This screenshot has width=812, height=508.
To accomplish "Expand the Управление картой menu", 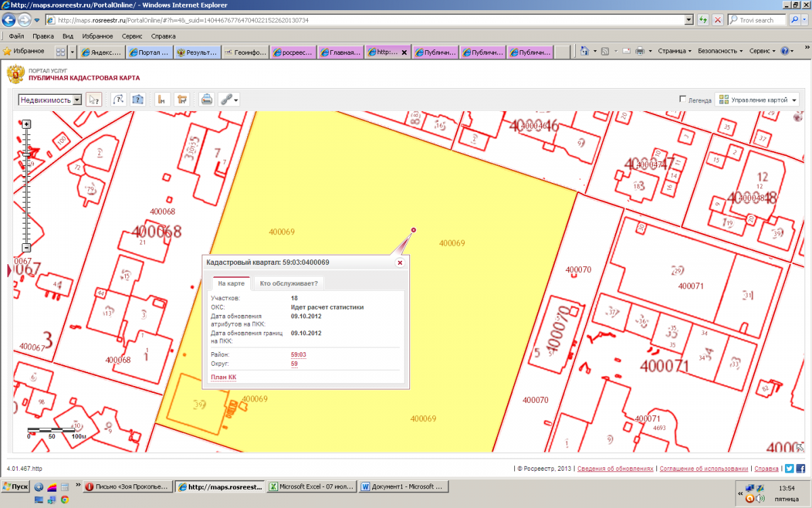I will click(757, 100).
